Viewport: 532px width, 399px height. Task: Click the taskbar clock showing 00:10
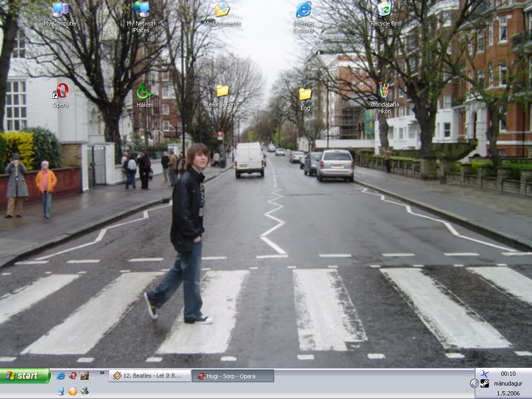click(x=508, y=374)
